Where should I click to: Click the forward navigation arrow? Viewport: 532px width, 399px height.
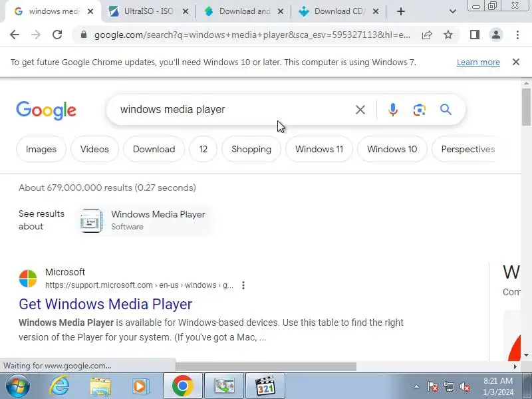[x=36, y=35]
